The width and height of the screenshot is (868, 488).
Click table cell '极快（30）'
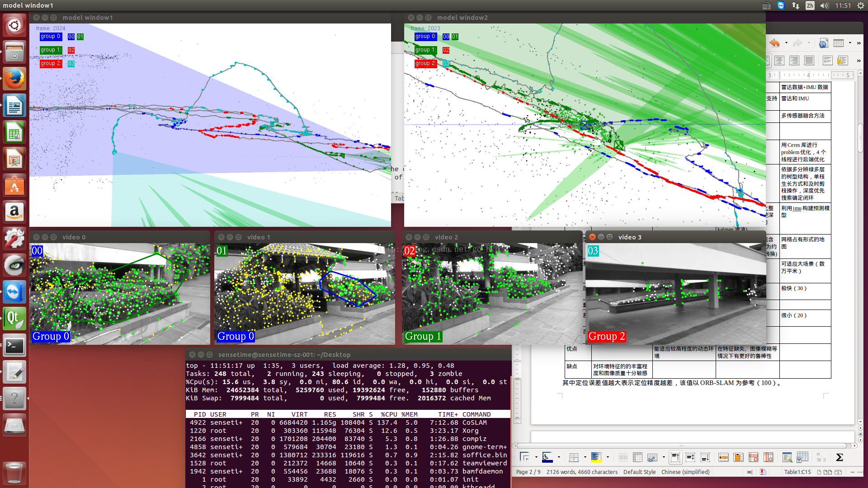pos(805,291)
